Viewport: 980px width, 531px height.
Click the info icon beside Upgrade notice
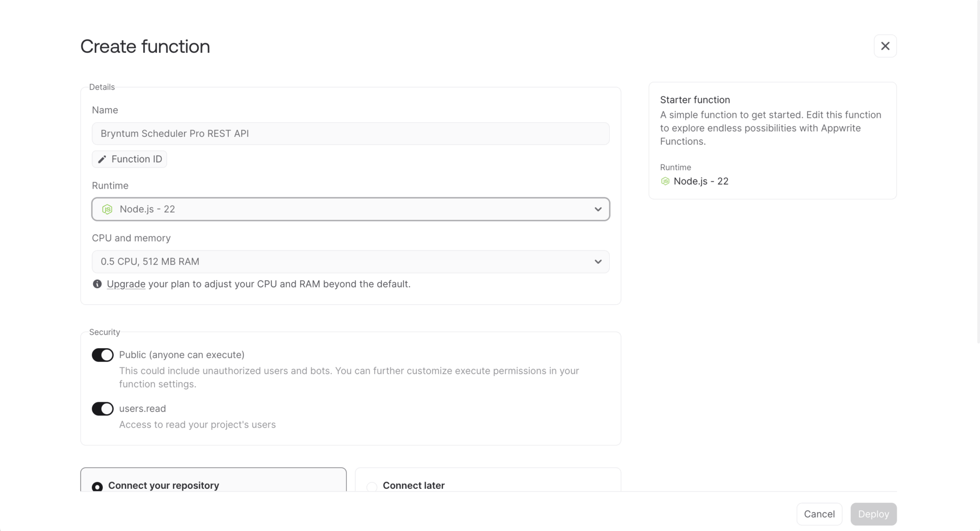tap(97, 284)
